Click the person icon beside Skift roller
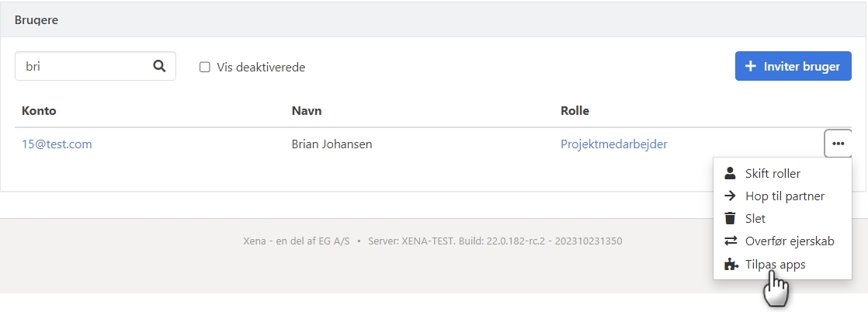Screen dimensions: 868x312 click(730, 173)
